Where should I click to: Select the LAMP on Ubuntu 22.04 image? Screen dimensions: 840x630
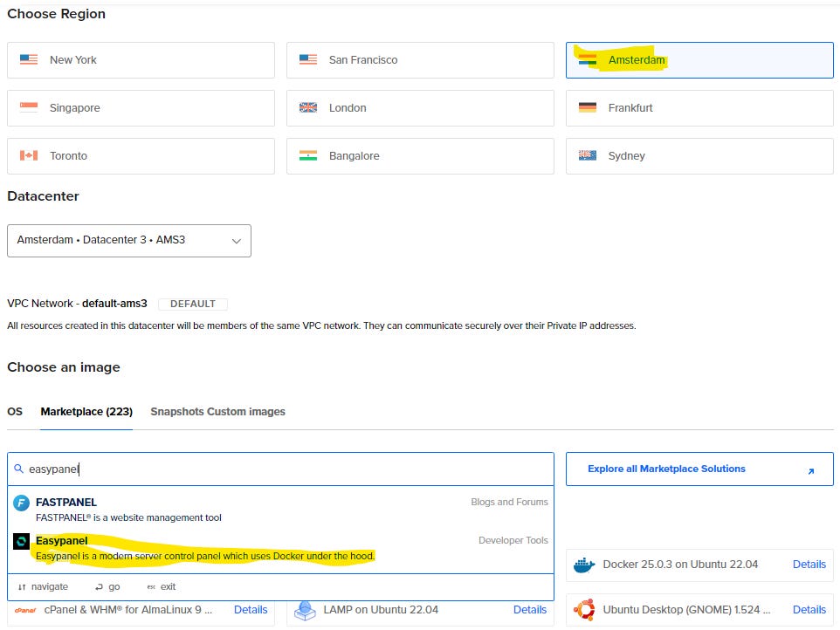click(420, 613)
